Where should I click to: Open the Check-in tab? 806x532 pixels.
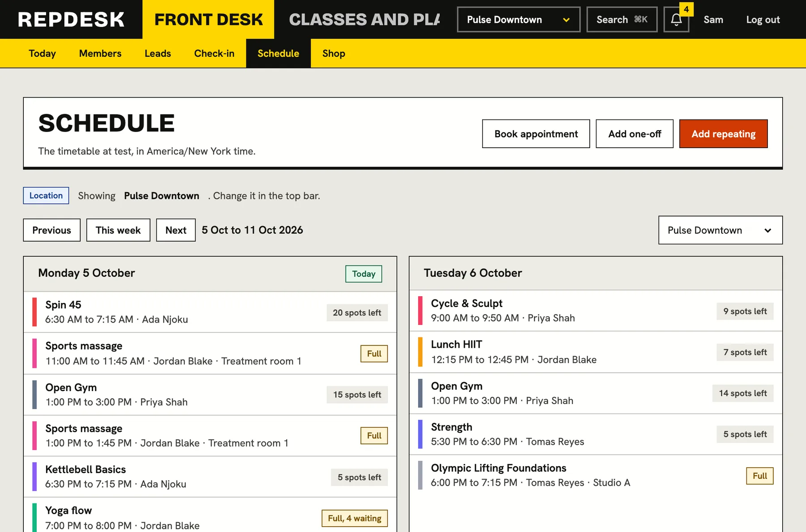pyautogui.click(x=214, y=53)
